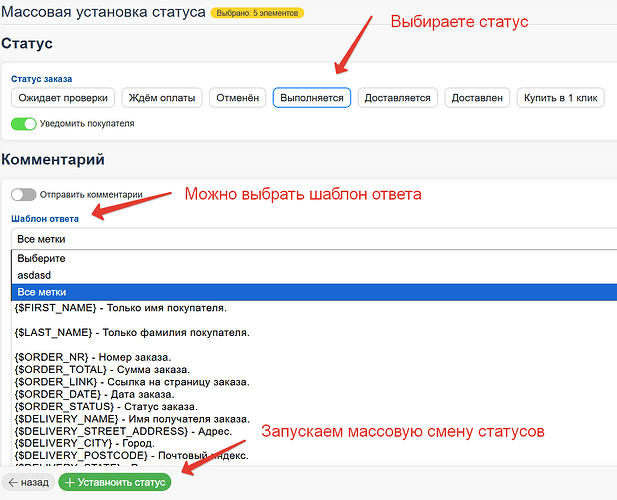This screenshot has height=500, width=617.
Task: Click the Статус заказа field label
Action: pos(42,79)
